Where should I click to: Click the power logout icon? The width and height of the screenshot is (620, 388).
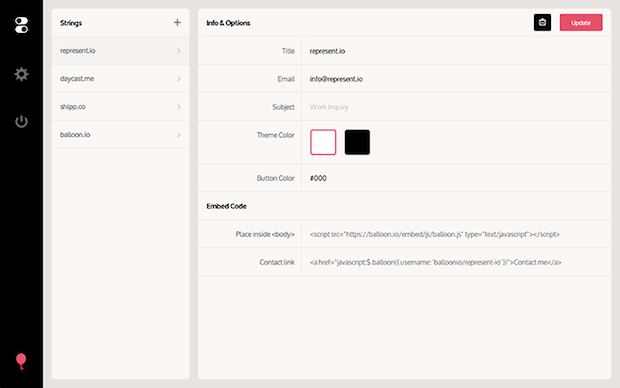21,121
